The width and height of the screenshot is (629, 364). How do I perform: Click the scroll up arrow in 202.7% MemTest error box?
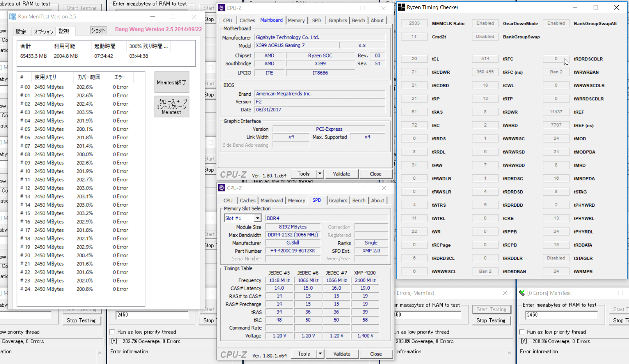[x=100, y=353]
